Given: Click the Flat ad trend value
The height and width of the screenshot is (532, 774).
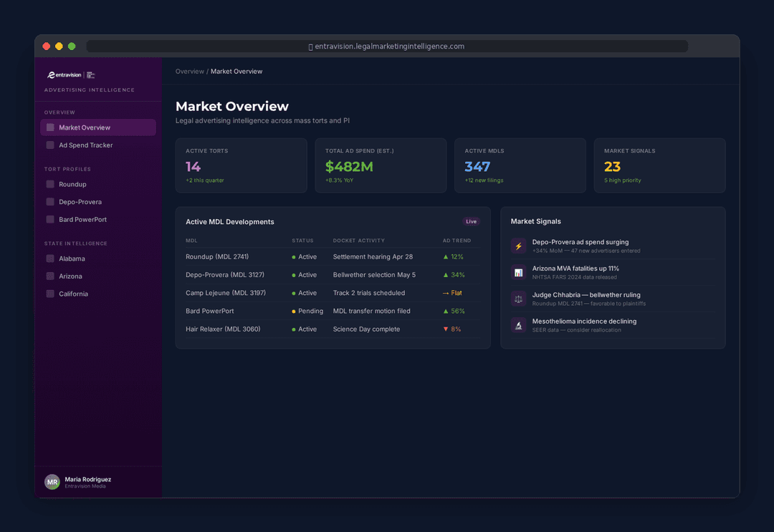Looking at the screenshot, I should click(453, 293).
